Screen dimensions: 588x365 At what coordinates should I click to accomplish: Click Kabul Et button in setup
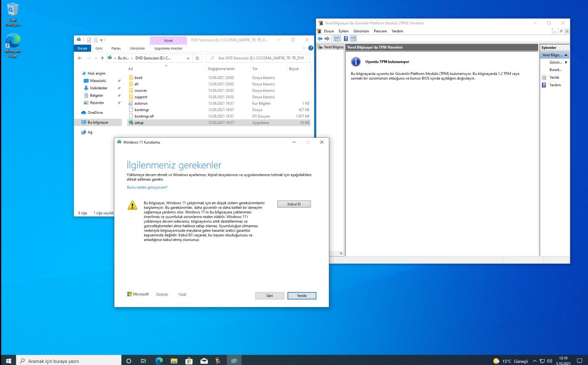pyautogui.click(x=294, y=204)
